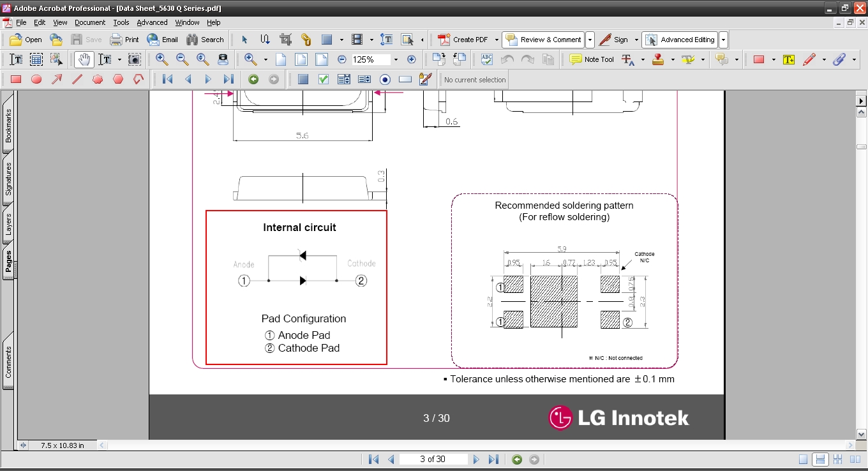Select the Check Box form tool
Screen dimensions: 868x471
point(324,79)
